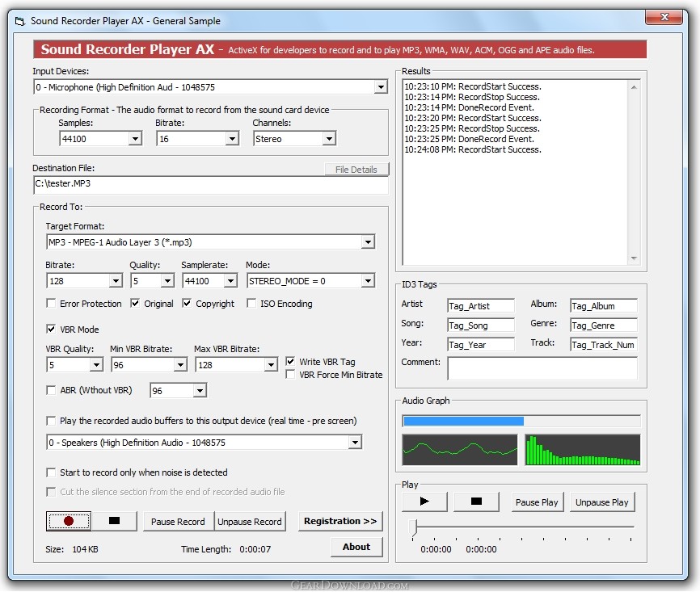Click the Genre tag input field
700x592 pixels.
coord(604,325)
